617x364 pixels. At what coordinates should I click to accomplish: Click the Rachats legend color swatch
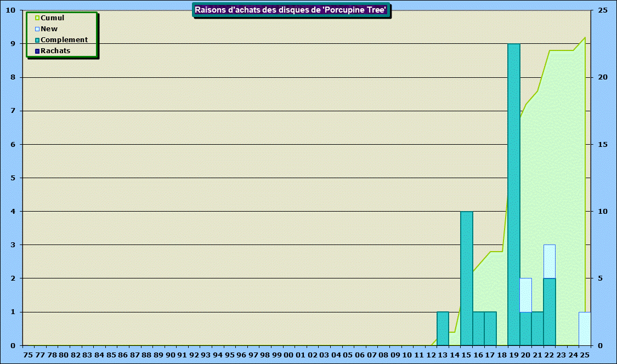(x=37, y=51)
